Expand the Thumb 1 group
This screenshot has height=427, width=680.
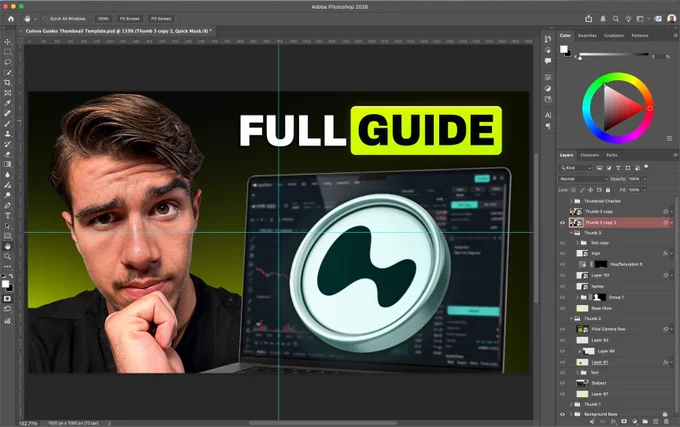coord(571,404)
